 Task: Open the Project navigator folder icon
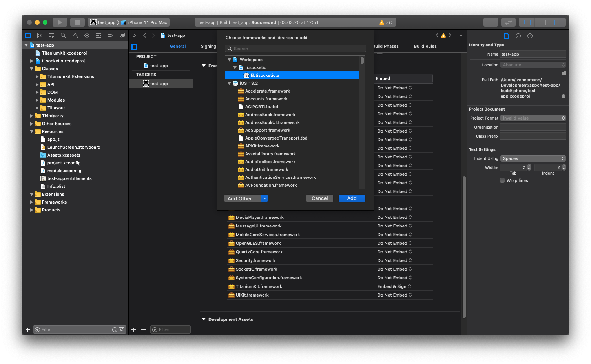[28, 35]
